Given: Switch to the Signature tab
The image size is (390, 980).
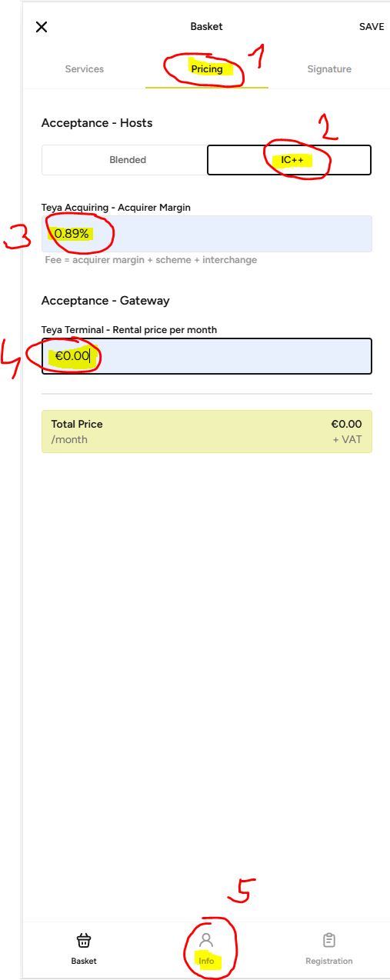Looking at the screenshot, I should (x=329, y=69).
